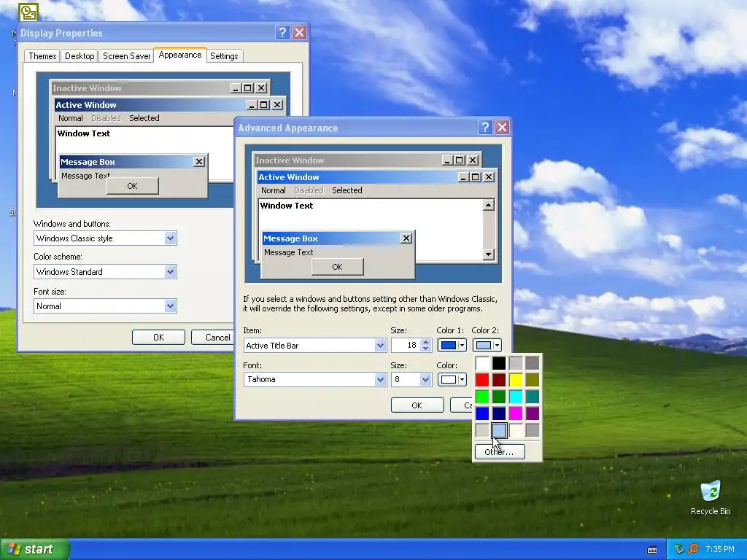
Task: Choose the teal swatch
Action: pos(532,397)
